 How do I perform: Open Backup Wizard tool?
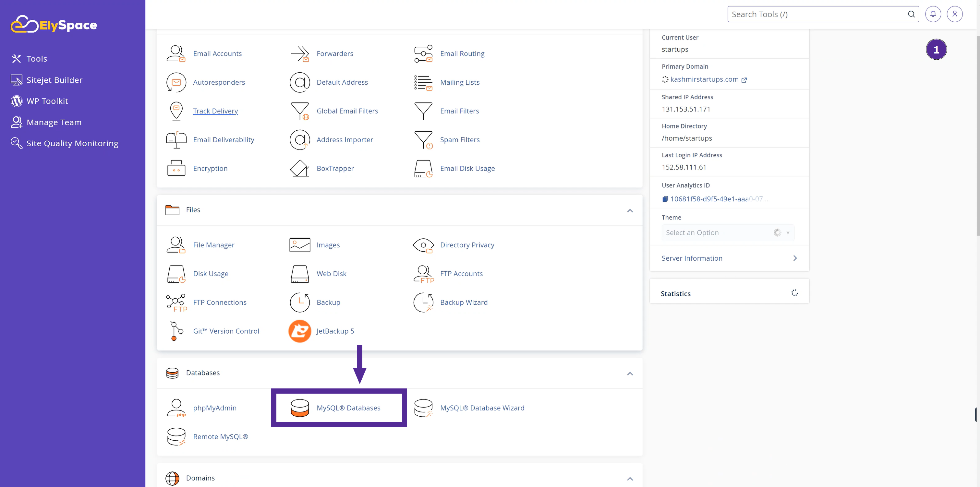pyautogui.click(x=463, y=302)
